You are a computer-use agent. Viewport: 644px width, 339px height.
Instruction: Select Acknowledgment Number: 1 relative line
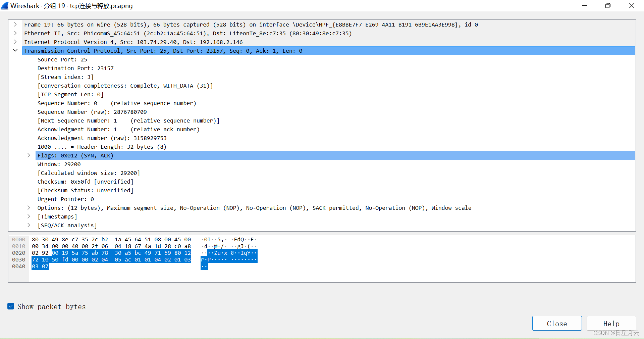pos(118,129)
